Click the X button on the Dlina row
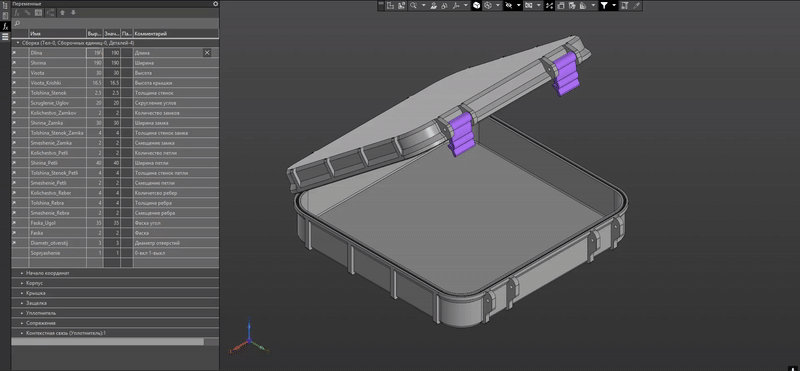Viewport: 800px width, 371px height. pyautogui.click(x=207, y=53)
